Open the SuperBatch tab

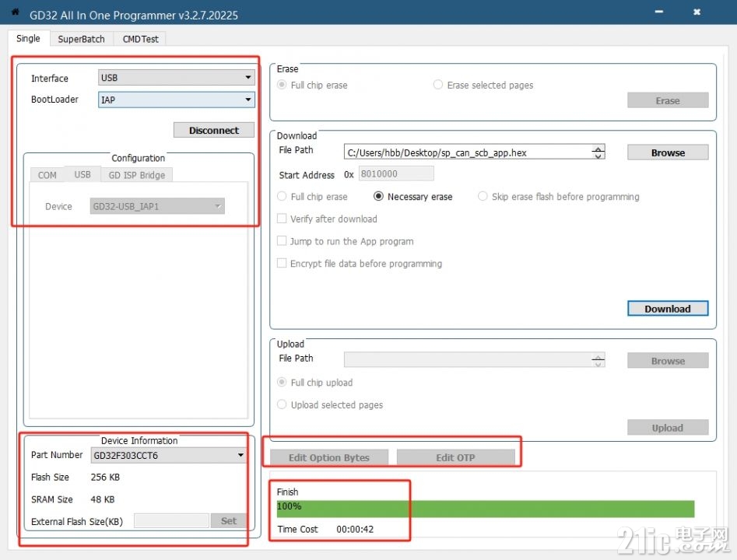[81, 39]
